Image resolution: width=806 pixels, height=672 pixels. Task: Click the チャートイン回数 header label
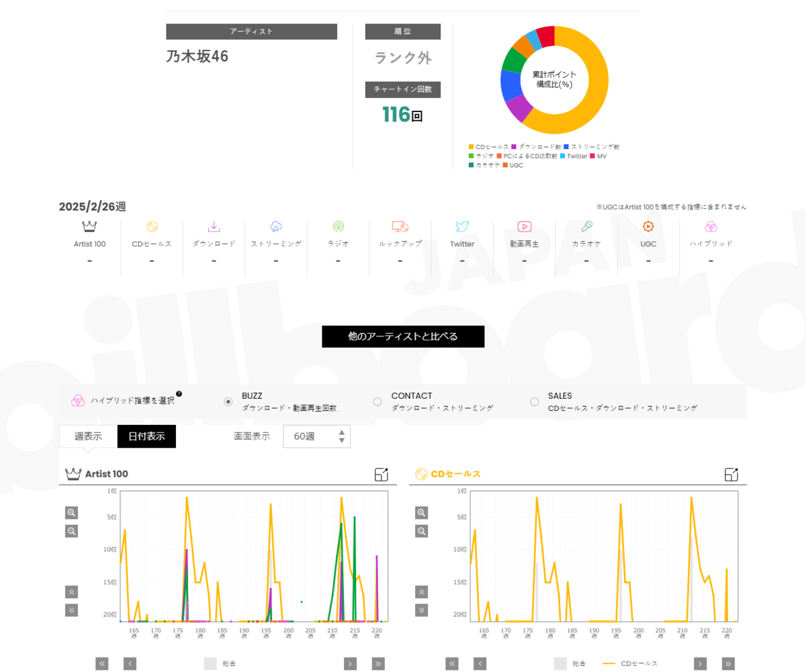[x=403, y=89]
